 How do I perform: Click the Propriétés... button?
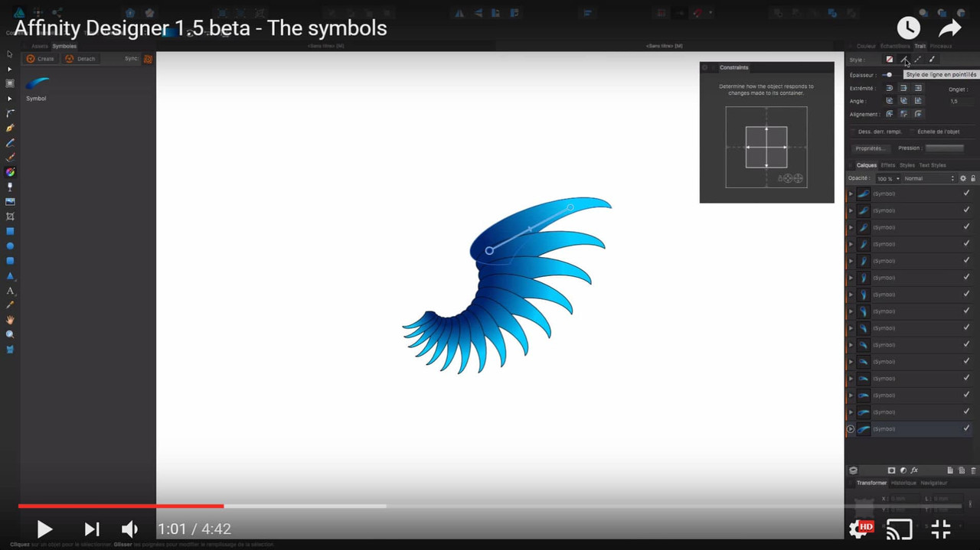pos(871,148)
